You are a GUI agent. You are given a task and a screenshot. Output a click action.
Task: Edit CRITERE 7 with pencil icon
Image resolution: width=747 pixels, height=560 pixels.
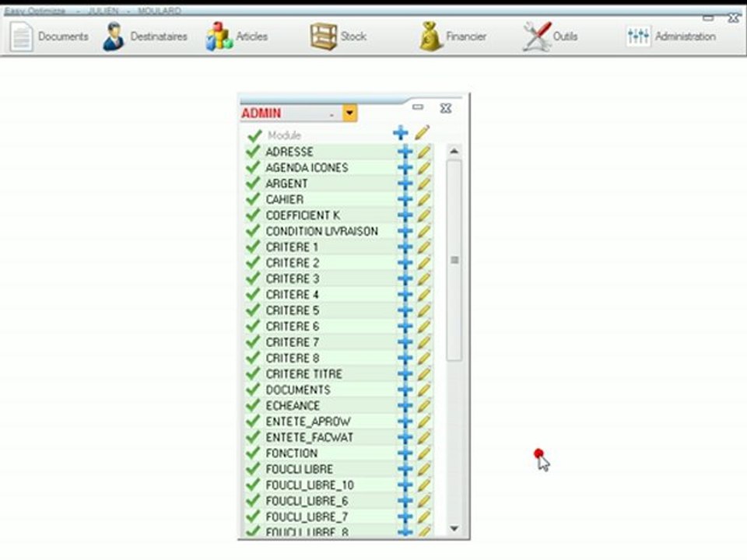(x=423, y=342)
